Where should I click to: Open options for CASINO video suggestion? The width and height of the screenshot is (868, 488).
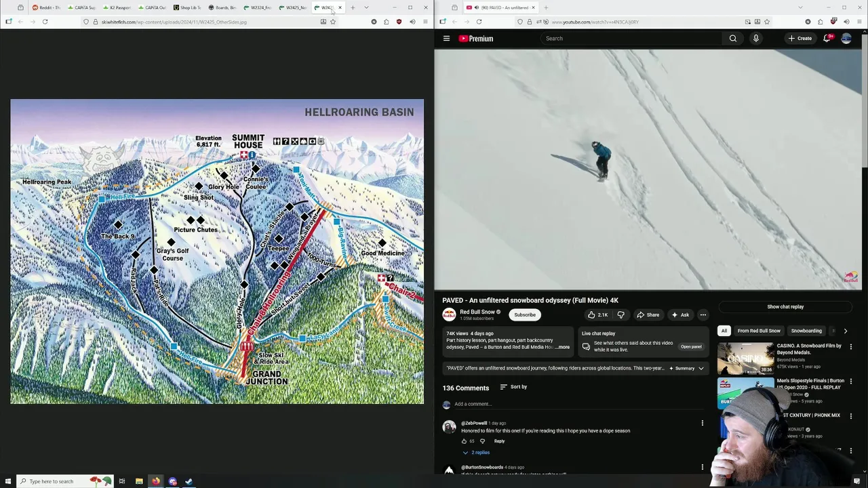[850, 346]
